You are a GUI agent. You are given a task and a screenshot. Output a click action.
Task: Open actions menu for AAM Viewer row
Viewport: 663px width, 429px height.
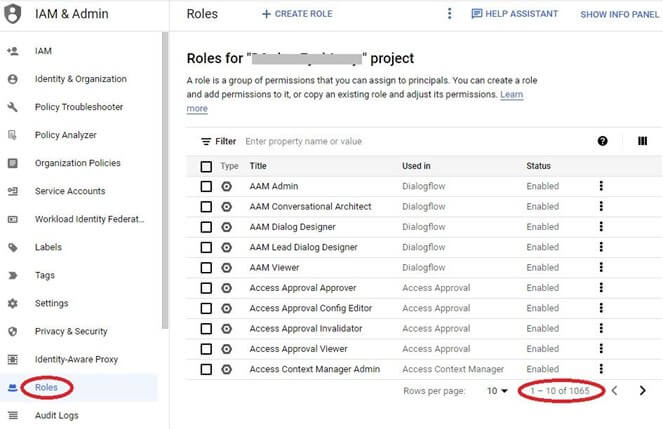(601, 267)
